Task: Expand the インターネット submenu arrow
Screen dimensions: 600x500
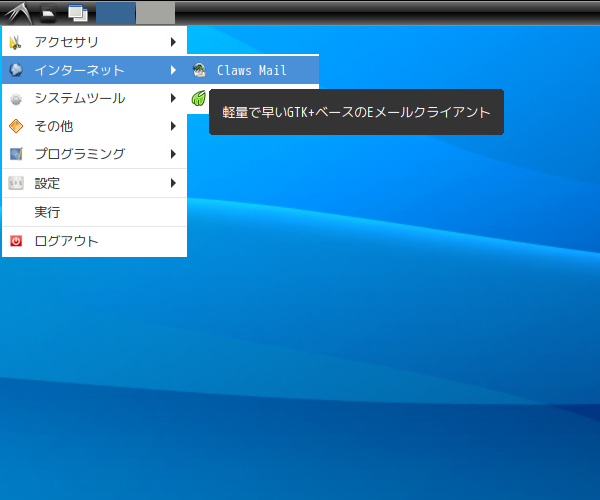Action: 173,70
